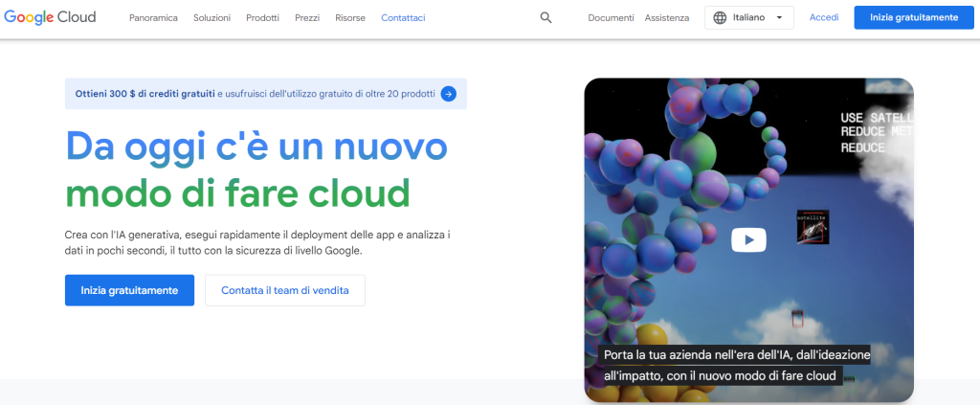Open the search magnifier icon
Viewport: 980px width, 405px height.
pos(546,18)
